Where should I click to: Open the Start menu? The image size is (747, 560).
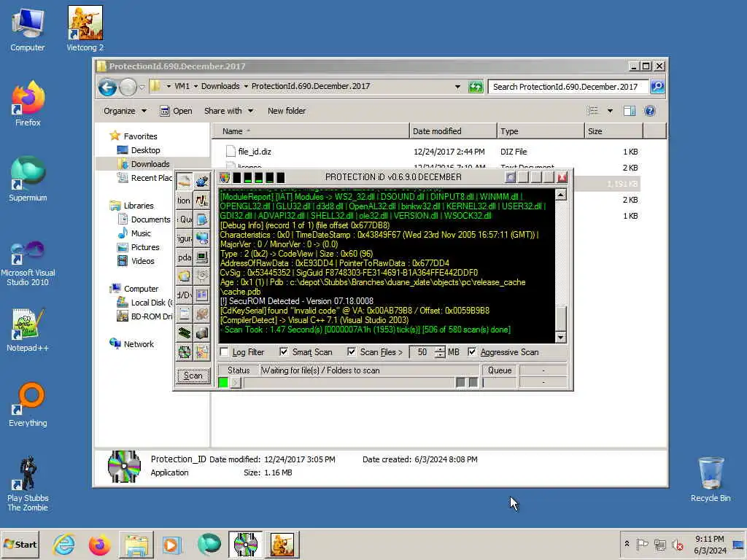20,544
